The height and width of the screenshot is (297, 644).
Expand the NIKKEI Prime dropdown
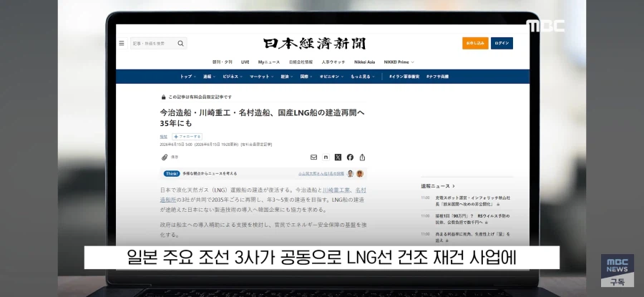pos(399,62)
